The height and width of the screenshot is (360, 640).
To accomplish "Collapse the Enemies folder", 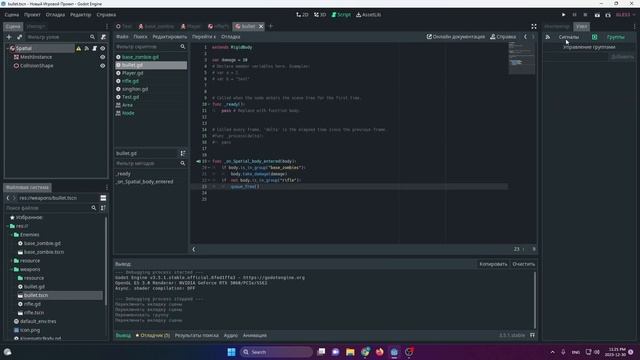I will click(x=11, y=235).
